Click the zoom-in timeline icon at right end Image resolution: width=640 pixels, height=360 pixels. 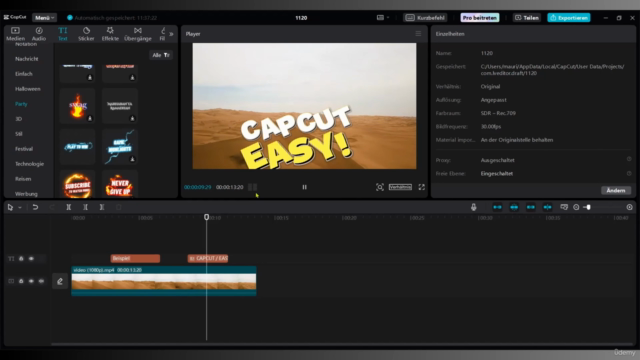pyautogui.click(x=629, y=207)
